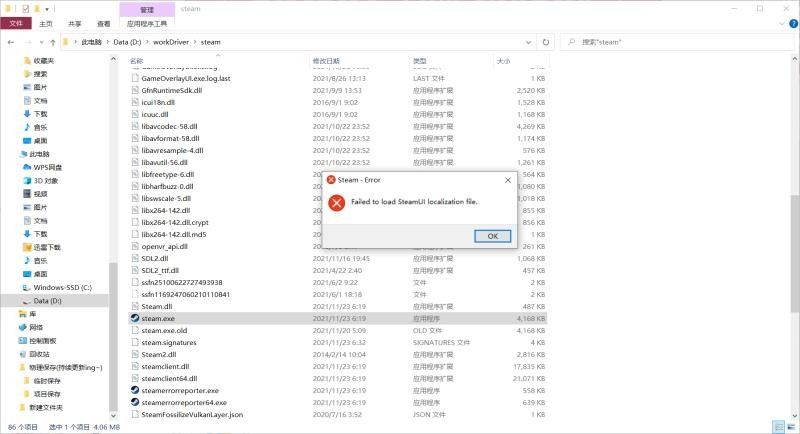800x434 pixels.
Task: Select the Steam.dll file icon
Action: 135,307
